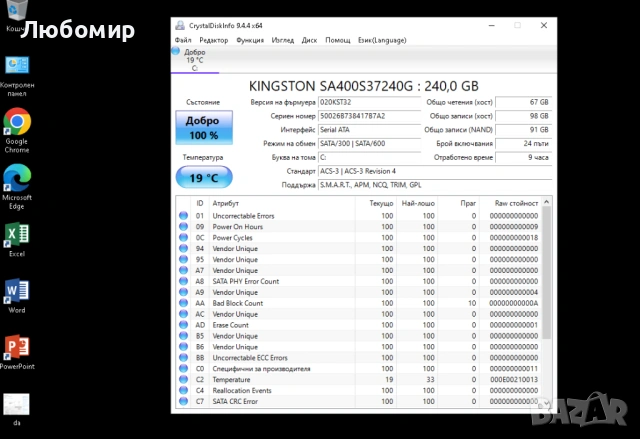640x439 pixels.
Task: Click the status icon for Temperature row
Action: pyautogui.click(x=183, y=379)
